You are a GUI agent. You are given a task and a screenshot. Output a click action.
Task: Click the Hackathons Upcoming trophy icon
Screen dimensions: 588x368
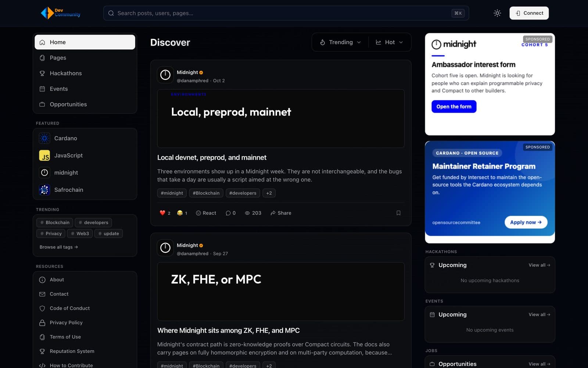(x=432, y=265)
